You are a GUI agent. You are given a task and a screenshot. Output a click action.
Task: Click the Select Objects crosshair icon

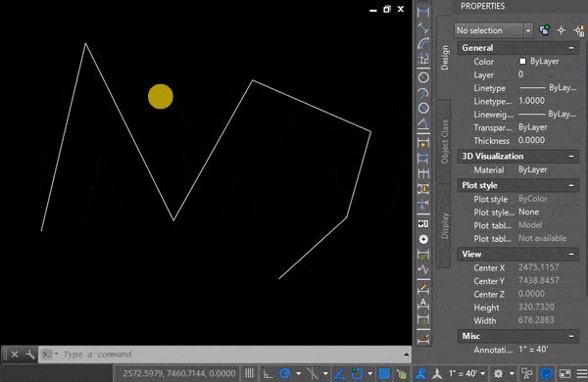pyautogui.click(x=561, y=30)
